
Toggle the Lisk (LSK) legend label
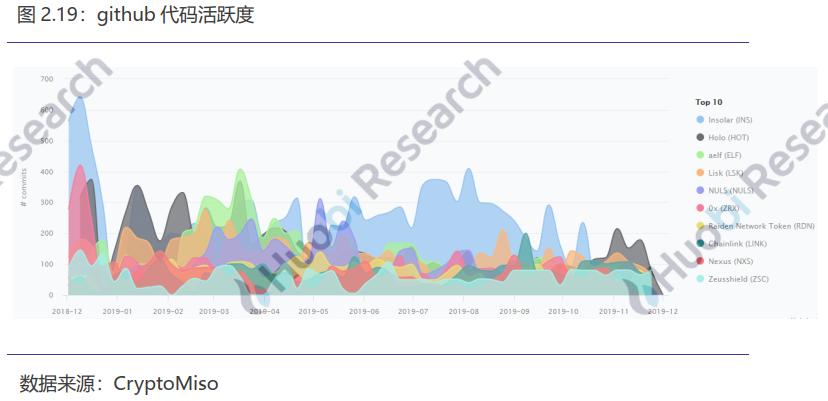[x=726, y=173]
